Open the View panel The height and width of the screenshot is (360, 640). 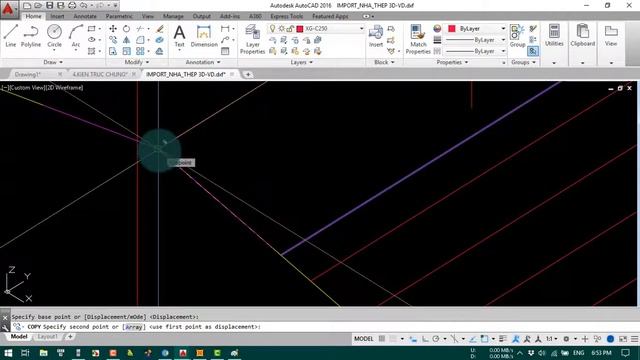tap(611, 35)
